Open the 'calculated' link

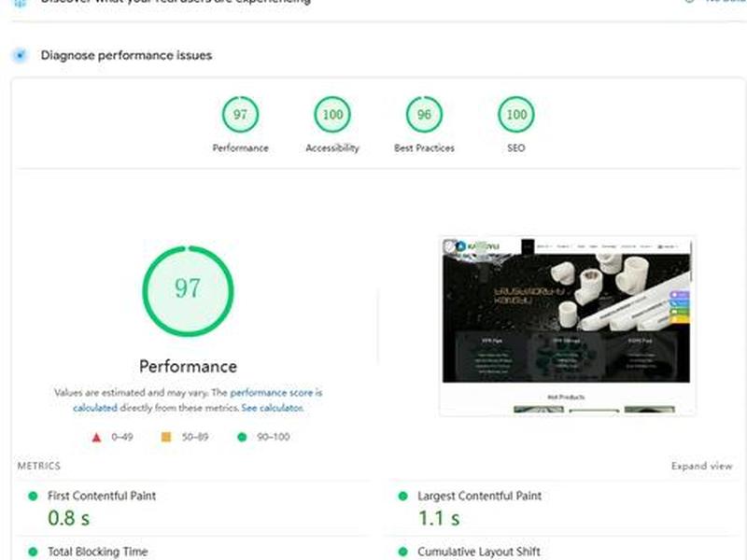point(95,408)
